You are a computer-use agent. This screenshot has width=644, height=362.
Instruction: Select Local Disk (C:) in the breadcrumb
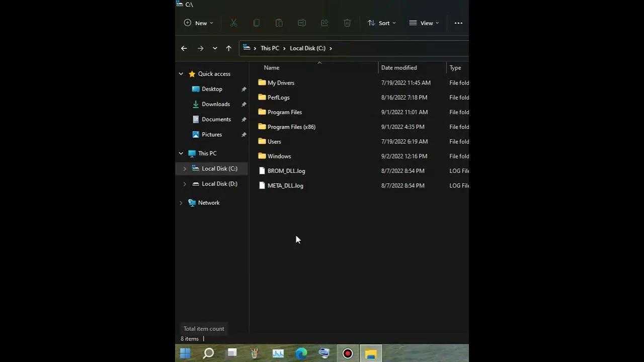tap(307, 48)
